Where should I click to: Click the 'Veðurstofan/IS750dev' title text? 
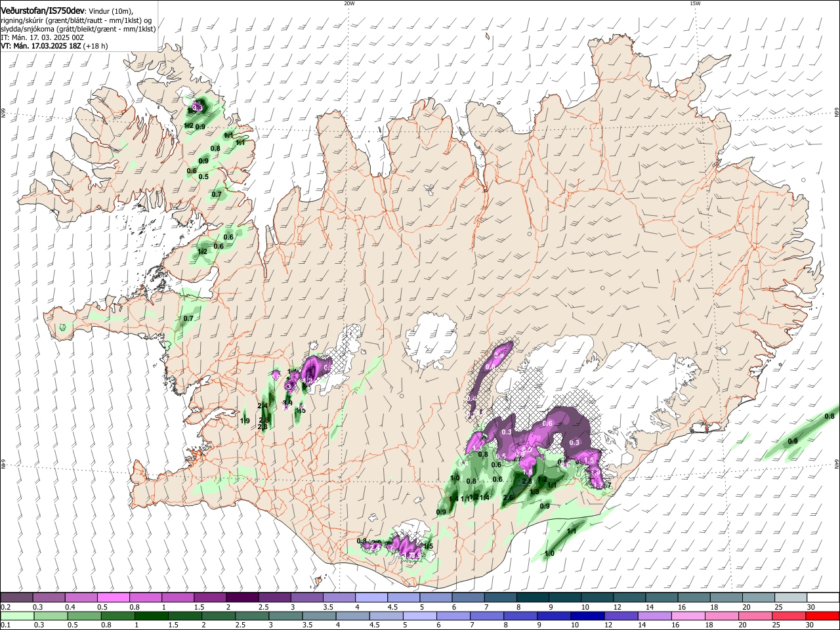(x=43, y=10)
